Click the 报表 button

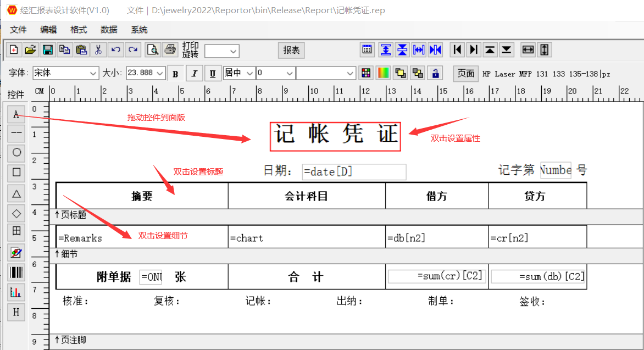[x=291, y=50]
